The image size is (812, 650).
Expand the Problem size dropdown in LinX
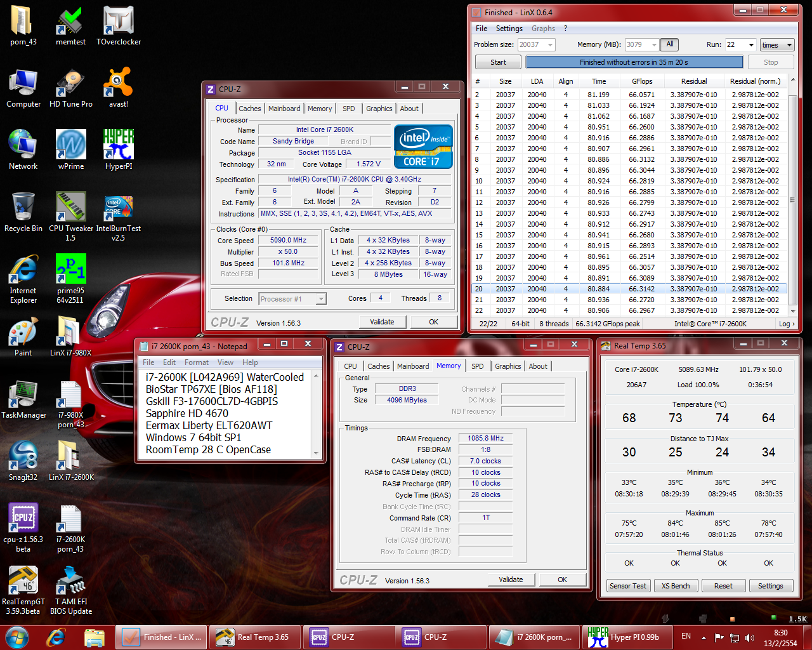click(550, 45)
